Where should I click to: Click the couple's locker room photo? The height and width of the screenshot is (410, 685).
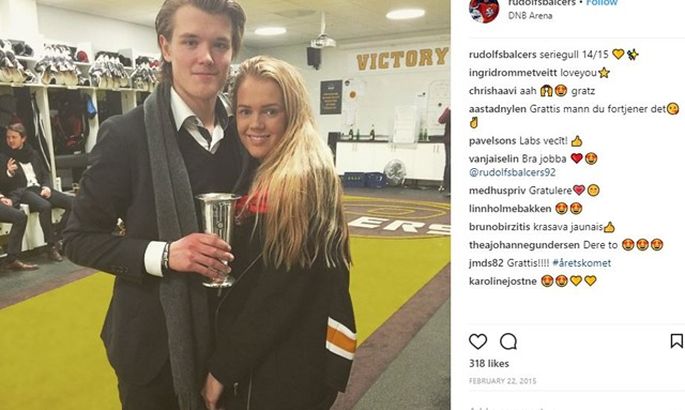click(225, 205)
